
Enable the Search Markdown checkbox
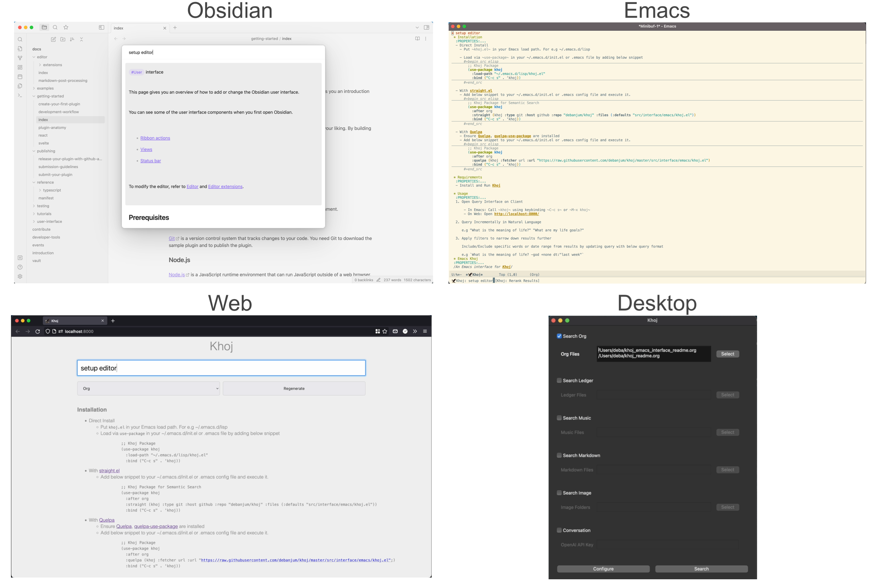coord(559,455)
